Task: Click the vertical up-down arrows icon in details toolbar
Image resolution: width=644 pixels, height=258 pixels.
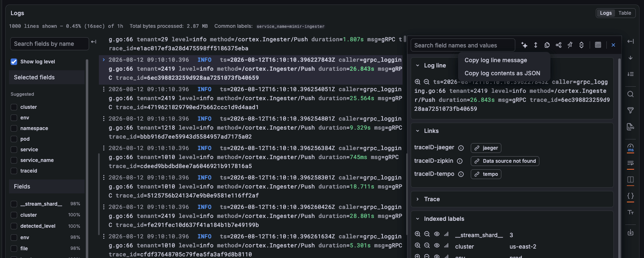Action: coord(536,45)
